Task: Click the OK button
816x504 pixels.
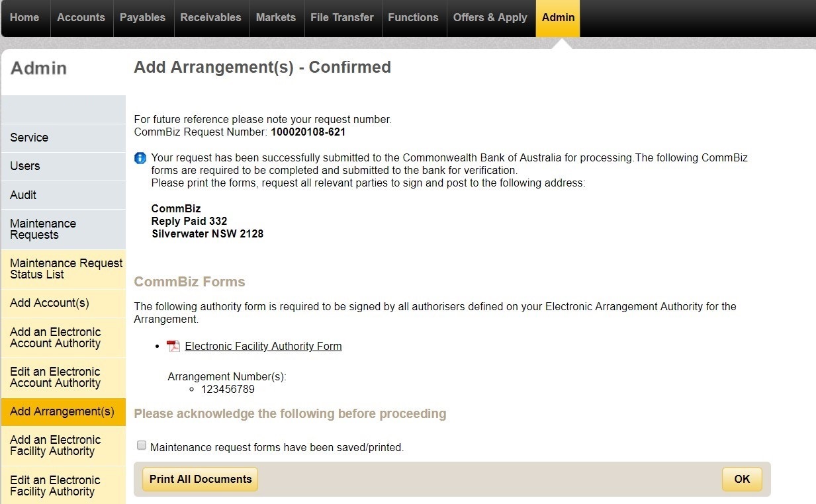Action: click(x=742, y=480)
